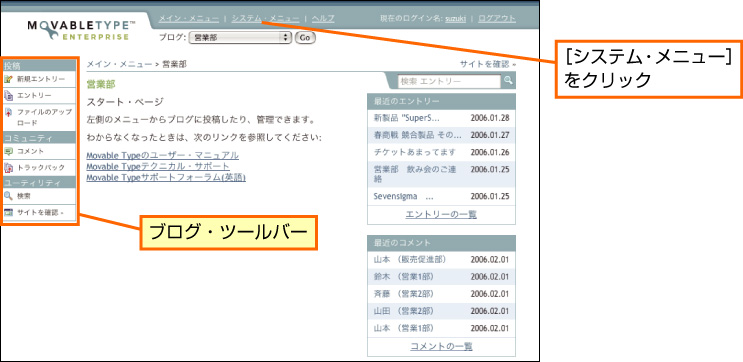Viewport: 743px width, 362px height.
Task: Focus the 検索 エントリー search field
Action: click(x=449, y=81)
